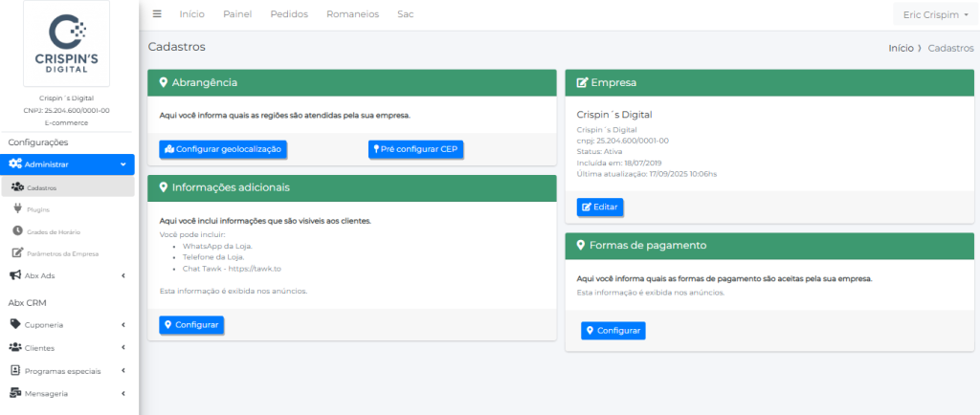980x415 pixels.
Task: Click the Abx Ads megaphone icon
Action: click(15, 275)
